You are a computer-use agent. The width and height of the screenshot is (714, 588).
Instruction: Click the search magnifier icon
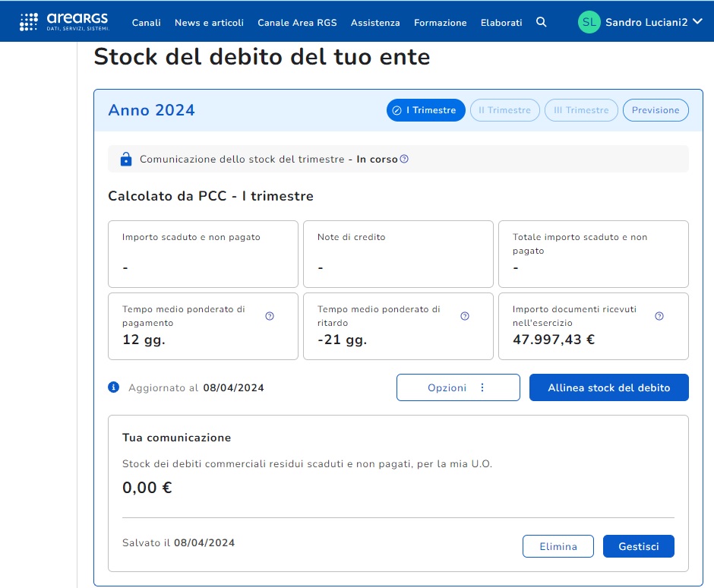(541, 22)
